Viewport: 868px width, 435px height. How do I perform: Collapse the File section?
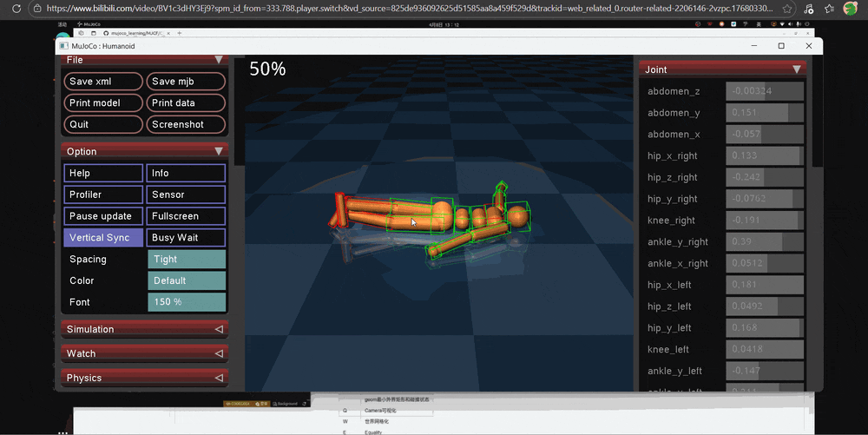coord(219,60)
